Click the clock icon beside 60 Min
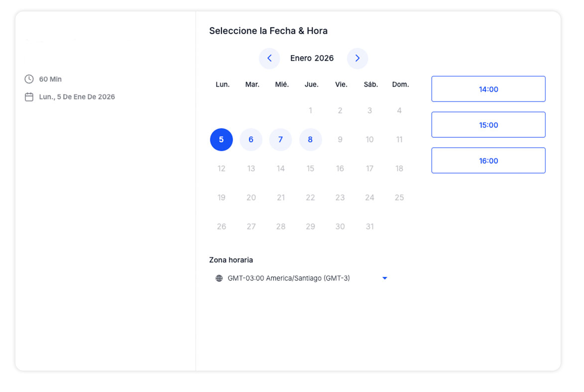This screenshot has width=584, height=392. pos(29,79)
